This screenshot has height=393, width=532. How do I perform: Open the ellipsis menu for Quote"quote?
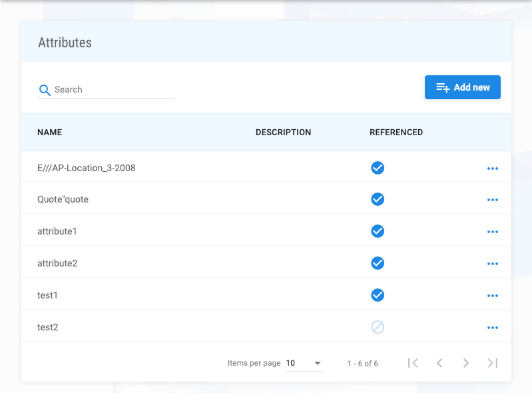pyautogui.click(x=492, y=200)
